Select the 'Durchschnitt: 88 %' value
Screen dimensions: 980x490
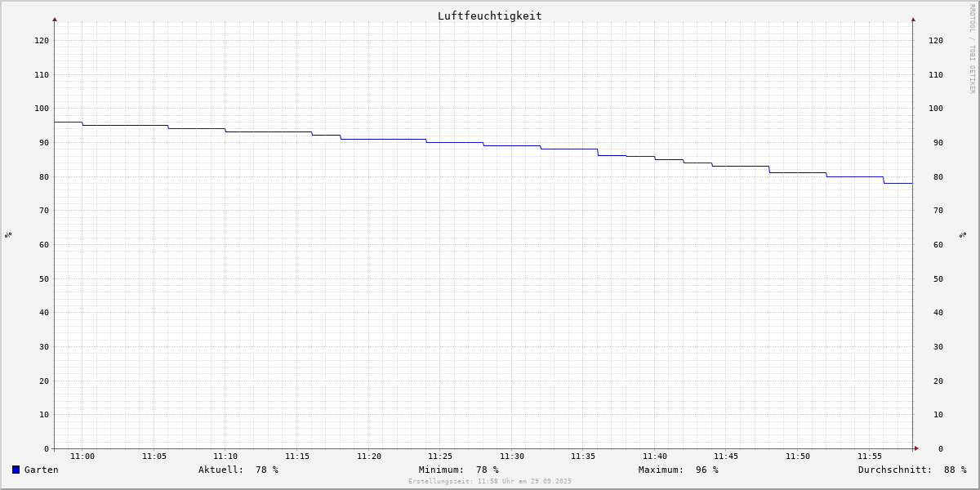click(912, 470)
